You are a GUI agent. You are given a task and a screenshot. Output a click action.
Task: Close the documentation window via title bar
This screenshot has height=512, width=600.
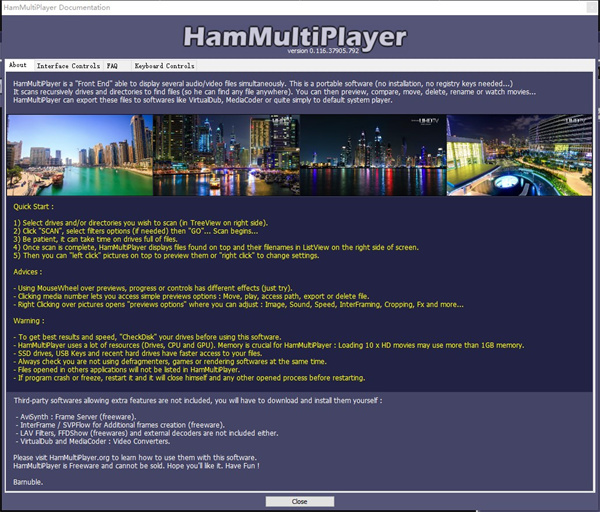click(x=592, y=7)
